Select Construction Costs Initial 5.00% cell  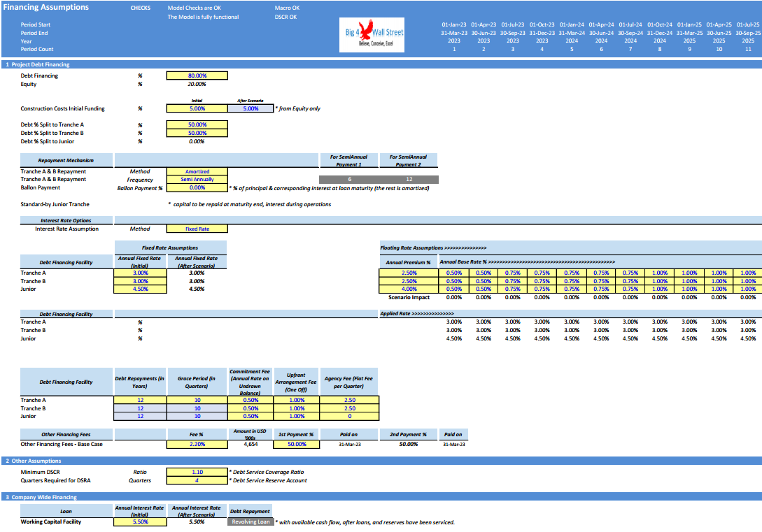coord(197,109)
